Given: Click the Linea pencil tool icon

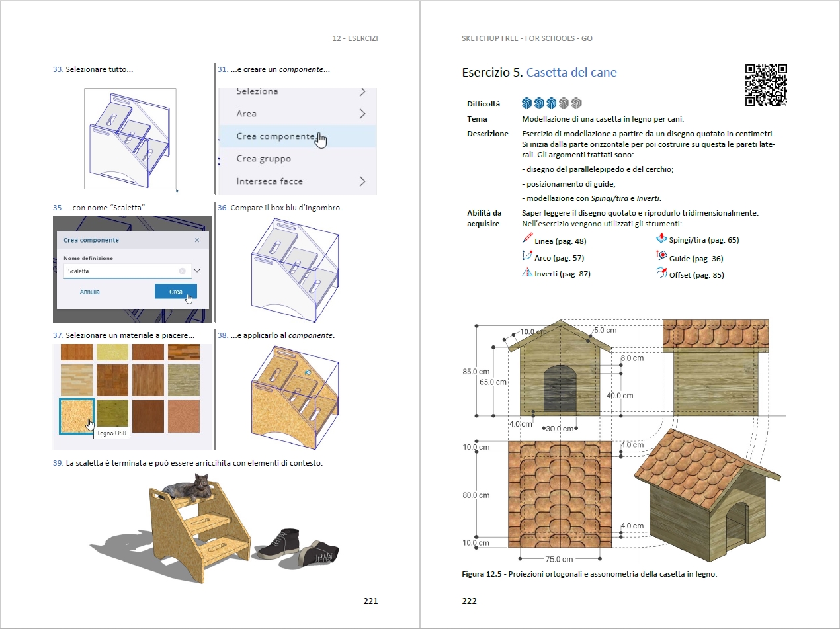Looking at the screenshot, I should coord(527,240).
